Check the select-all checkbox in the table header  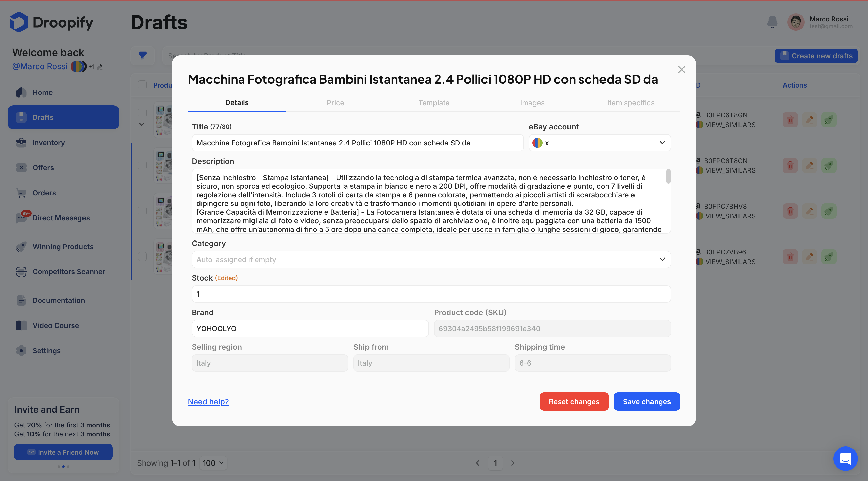(x=142, y=84)
